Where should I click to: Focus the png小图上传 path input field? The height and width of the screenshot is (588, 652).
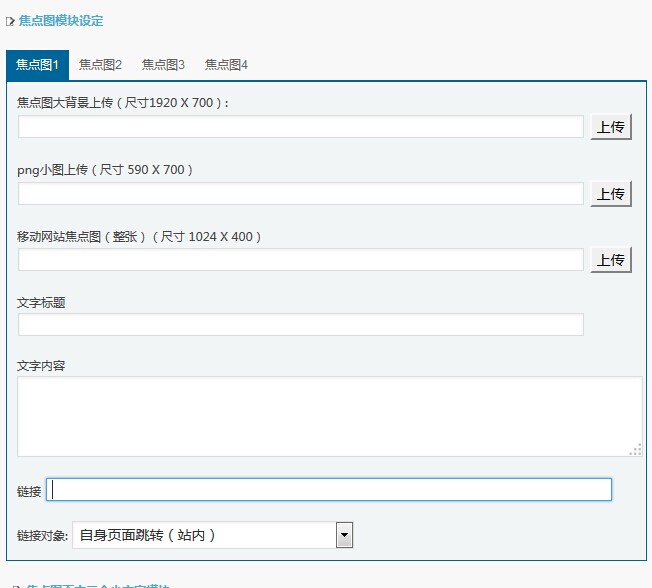[300, 194]
